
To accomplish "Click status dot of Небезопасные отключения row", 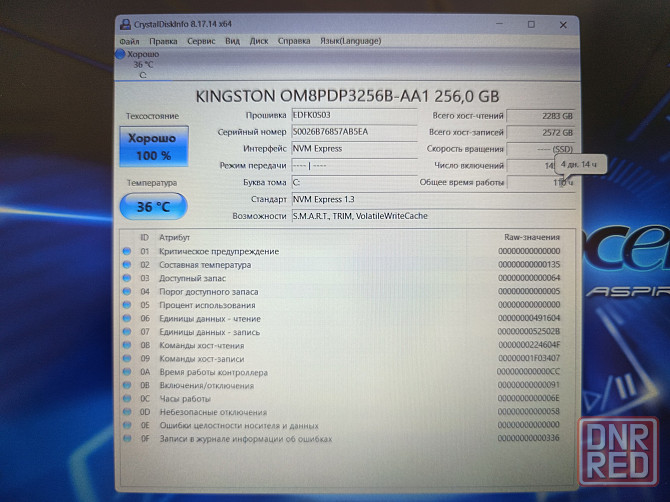I will pyautogui.click(x=127, y=412).
